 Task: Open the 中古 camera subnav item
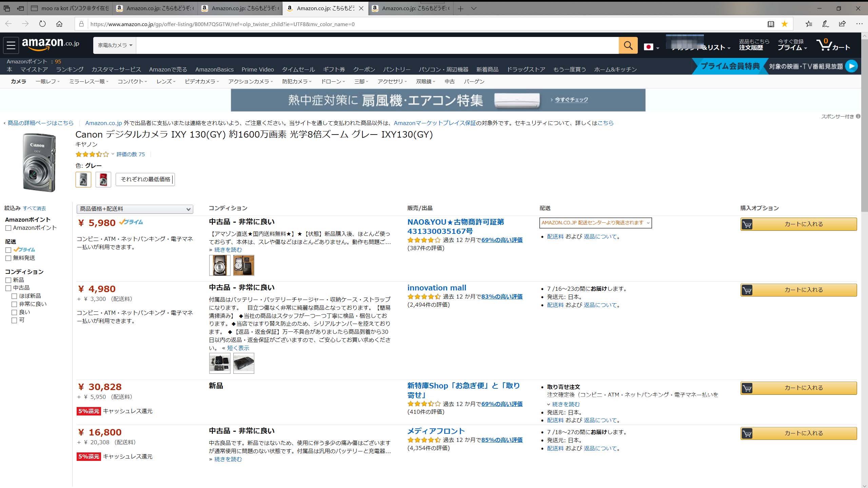(x=450, y=81)
